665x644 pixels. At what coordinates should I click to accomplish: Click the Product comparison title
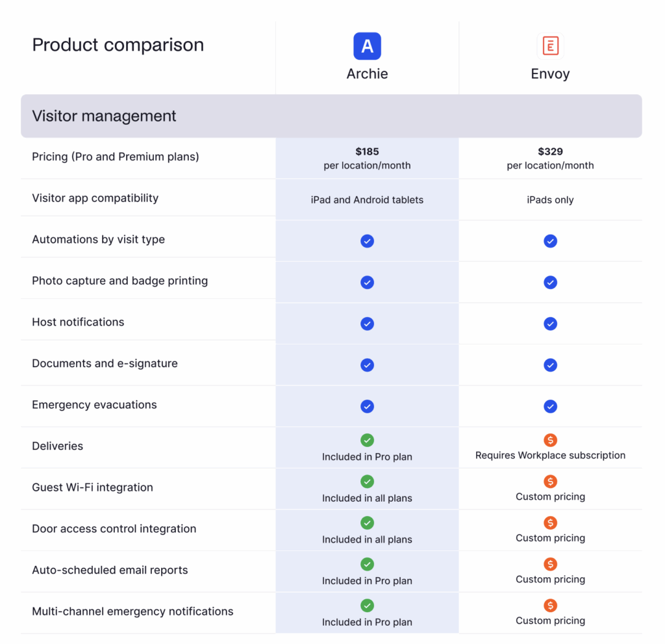click(118, 45)
